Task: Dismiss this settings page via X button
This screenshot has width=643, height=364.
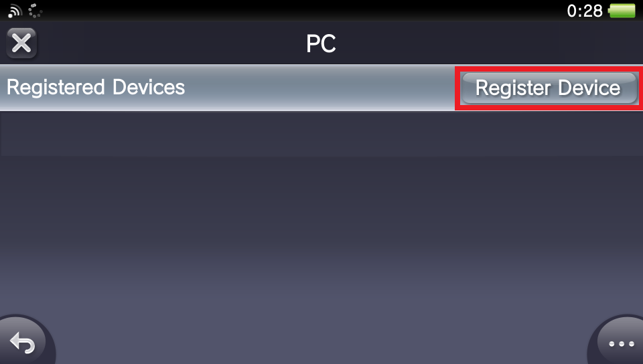Action: point(21,43)
